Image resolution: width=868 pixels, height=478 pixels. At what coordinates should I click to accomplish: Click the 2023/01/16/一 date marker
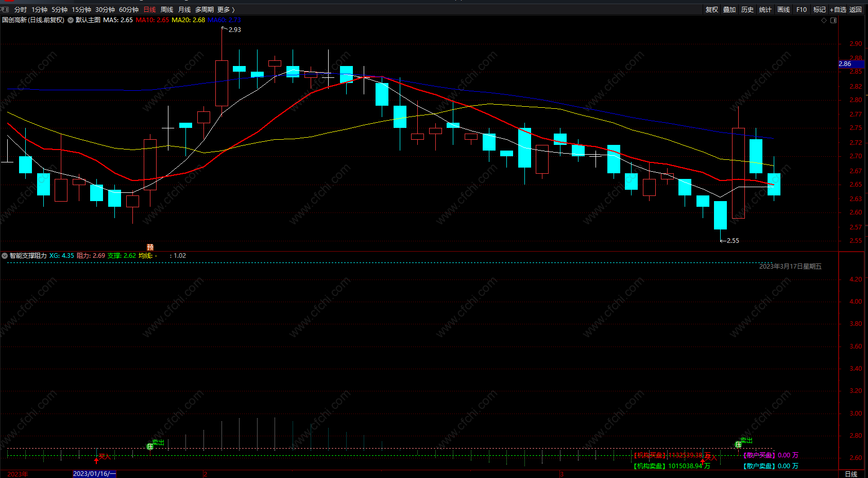pos(94,474)
